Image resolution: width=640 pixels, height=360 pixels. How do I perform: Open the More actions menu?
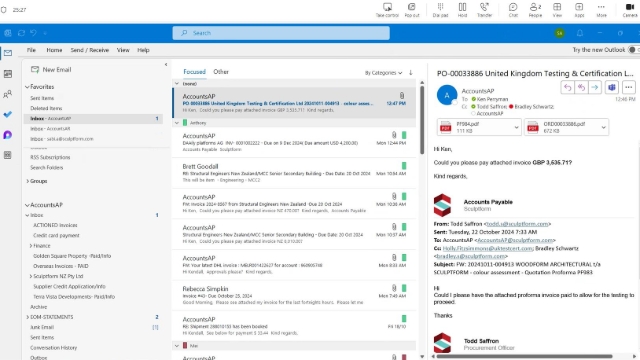coord(601,7)
